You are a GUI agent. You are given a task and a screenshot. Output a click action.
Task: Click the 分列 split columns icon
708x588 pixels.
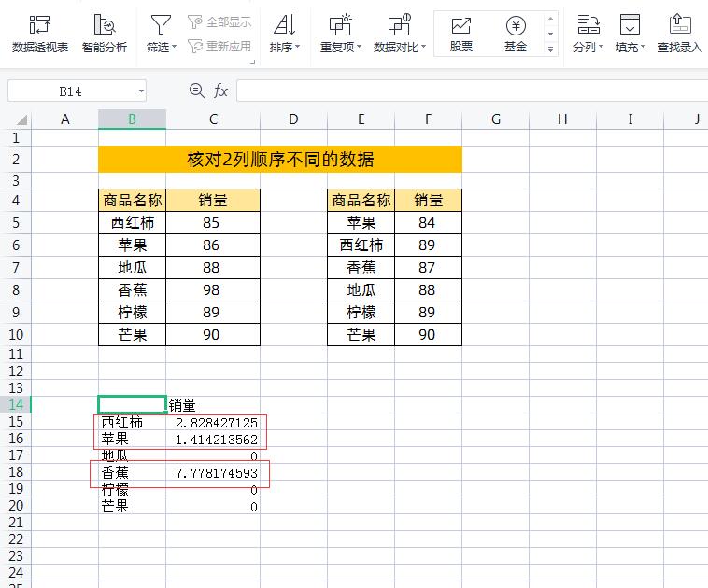588,25
